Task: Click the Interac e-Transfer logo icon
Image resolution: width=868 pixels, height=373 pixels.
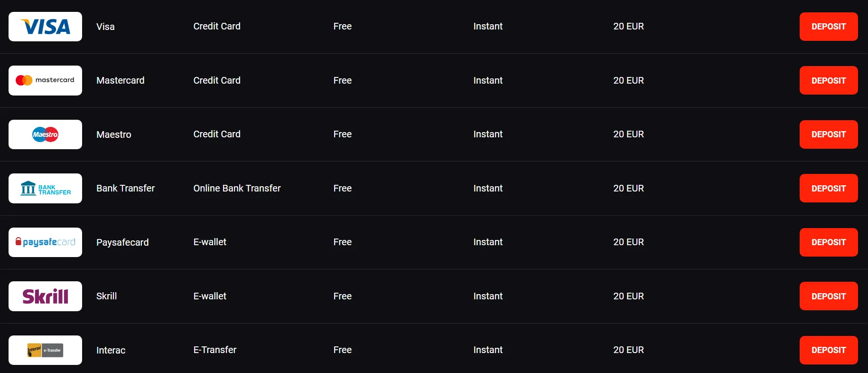Action: pos(45,350)
